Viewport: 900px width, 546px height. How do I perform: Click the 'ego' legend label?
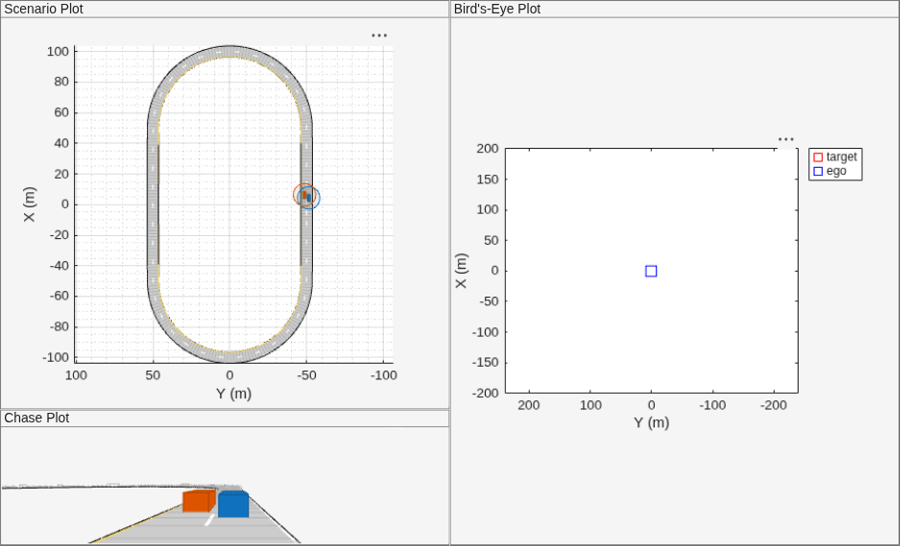836,171
